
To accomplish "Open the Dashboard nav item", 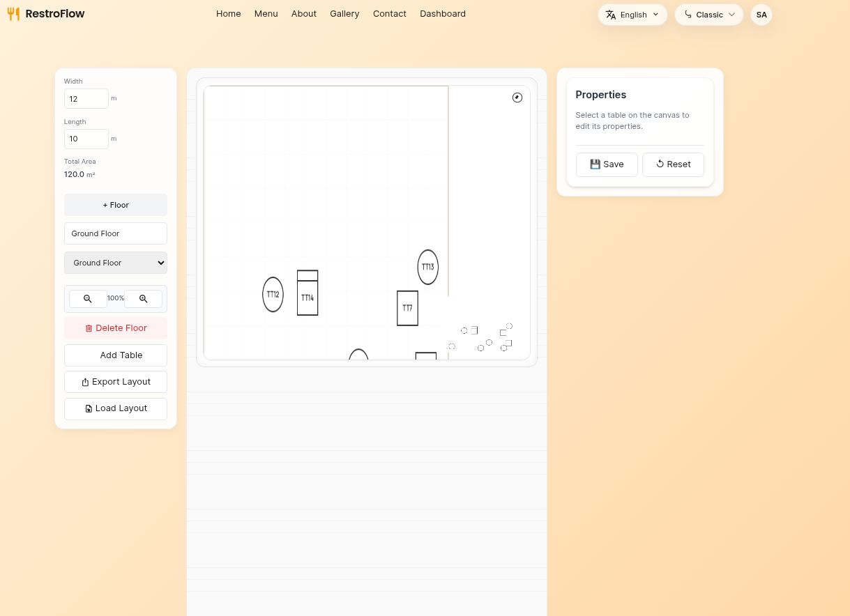I will tap(443, 14).
